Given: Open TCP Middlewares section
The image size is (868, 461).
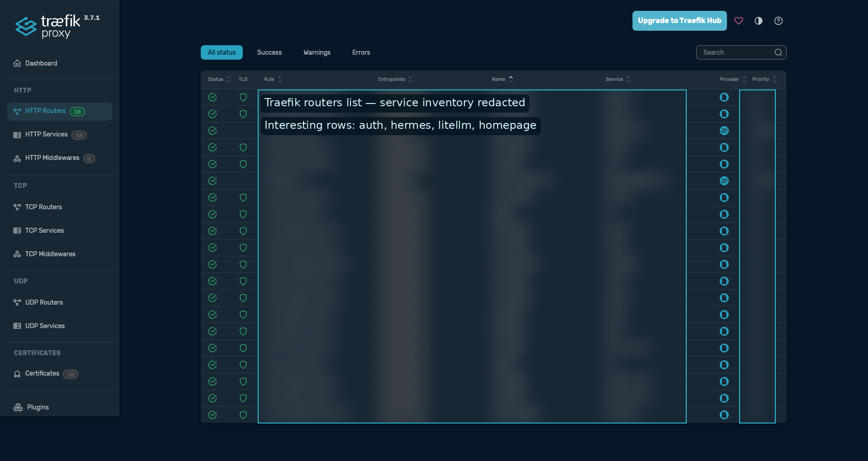Looking at the screenshot, I should (x=60, y=254).
